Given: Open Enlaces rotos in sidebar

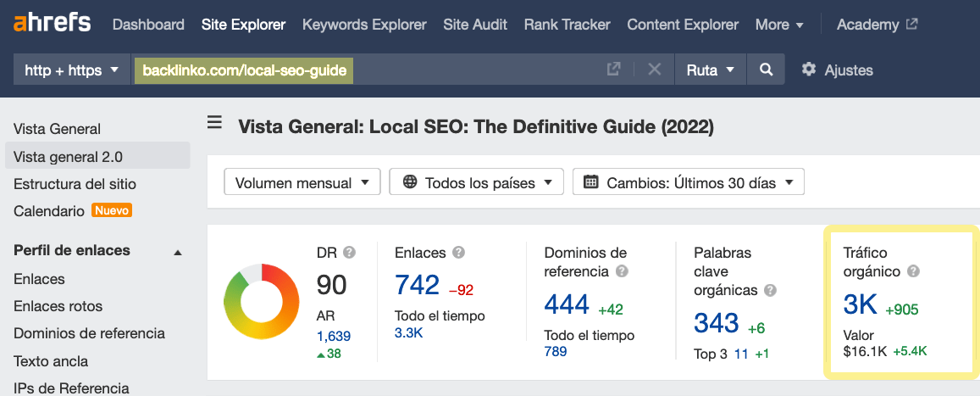Looking at the screenshot, I should [58, 306].
